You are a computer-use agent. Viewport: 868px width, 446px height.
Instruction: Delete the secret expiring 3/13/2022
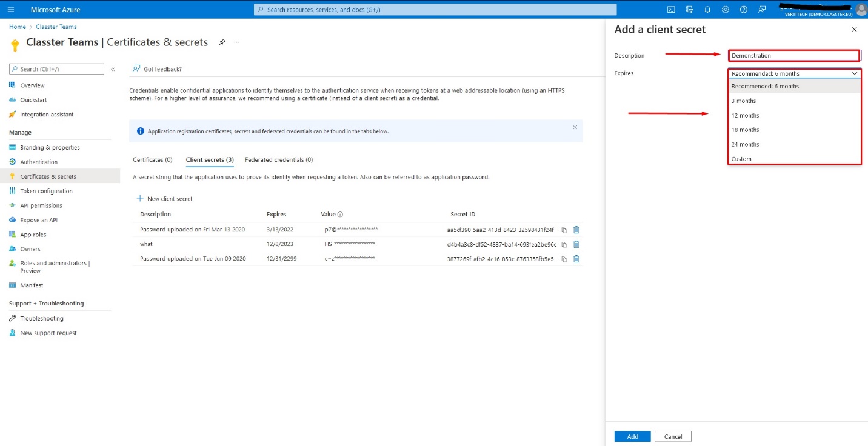tap(576, 230)
